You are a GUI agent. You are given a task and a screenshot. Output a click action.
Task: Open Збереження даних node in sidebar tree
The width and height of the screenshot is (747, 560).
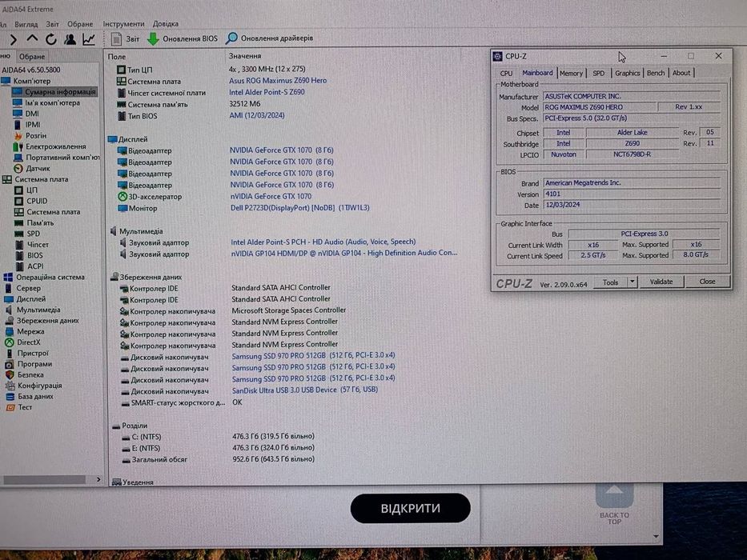42,321
